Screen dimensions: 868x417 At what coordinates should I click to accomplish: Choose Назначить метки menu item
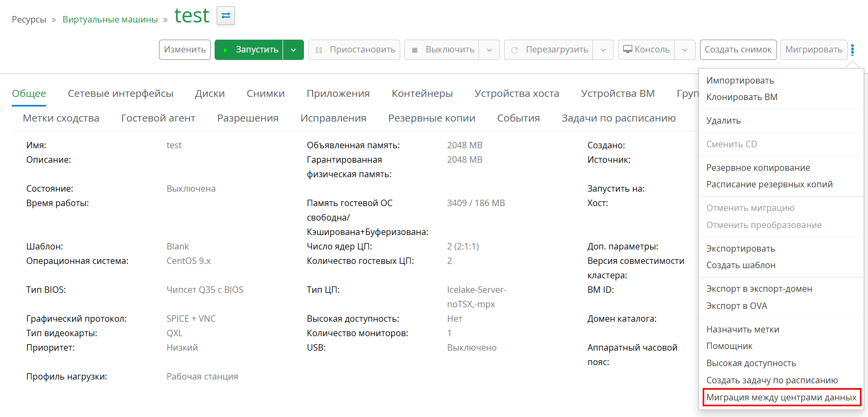tap(743, 329)
